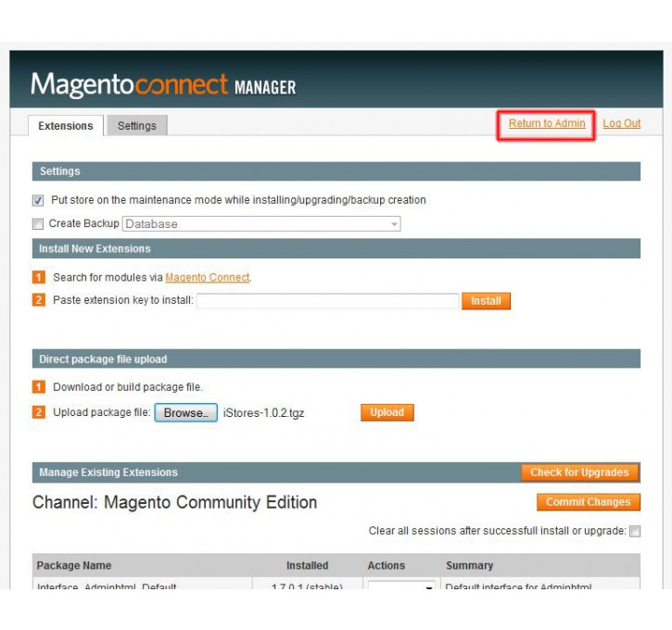Click the Package Name column header
672x630 pixels.
click(x=74, y=565)
